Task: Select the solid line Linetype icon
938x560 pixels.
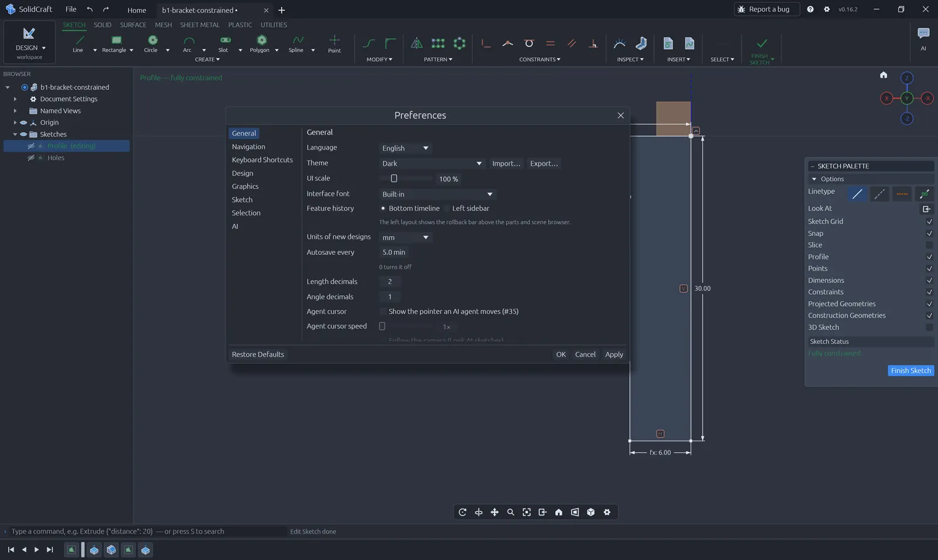Action: (x=858, y=194)
